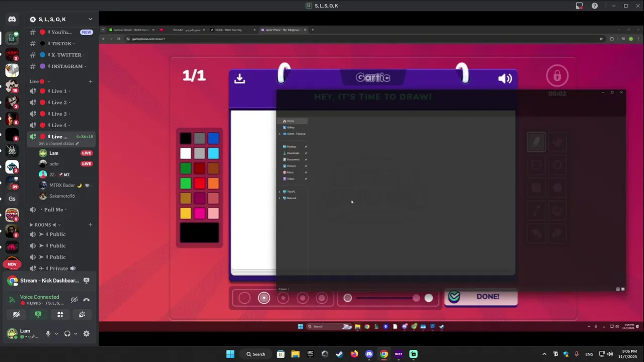Pick yellow color swatch in Gartic palette
This screenshot has height=362, width=644.
(x=186, y=214)
